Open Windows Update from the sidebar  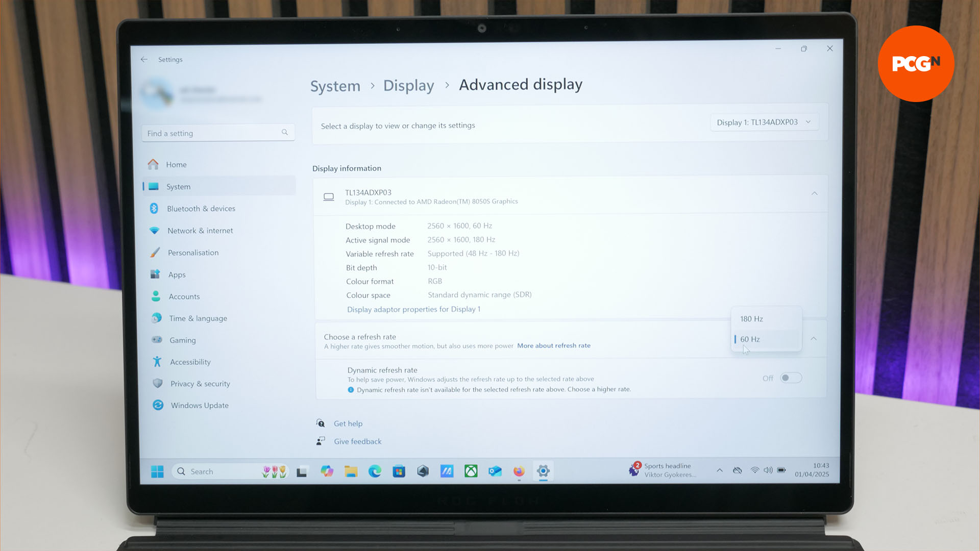click(199, 405)
